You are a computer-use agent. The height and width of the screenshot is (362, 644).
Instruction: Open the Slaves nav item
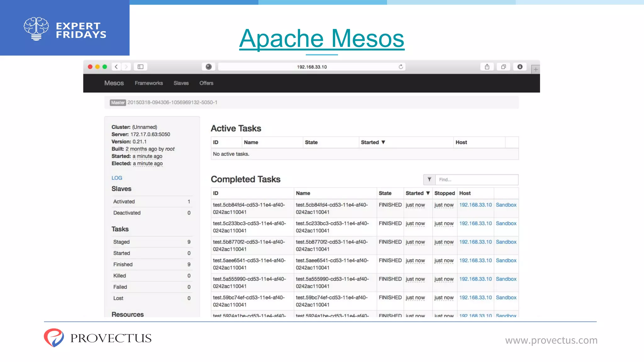pos(181,83)
